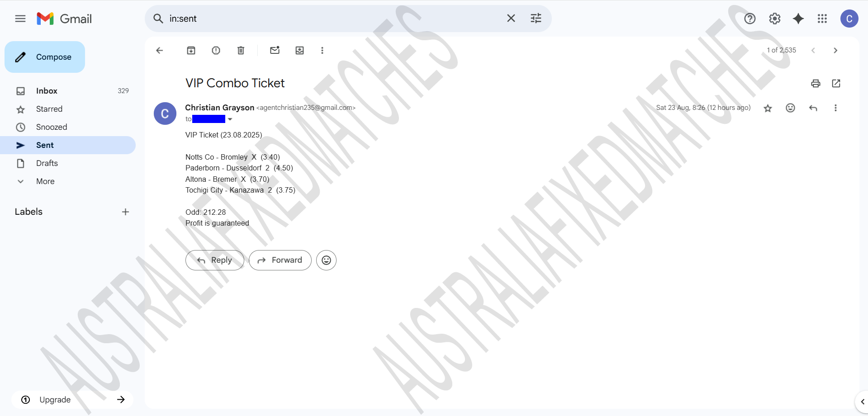Clear the in:sent search query

pyautogui.click(x=511, y=19)
